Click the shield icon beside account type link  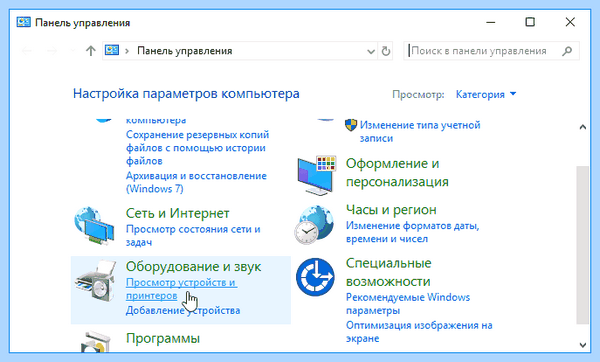[x=351, y=125]
